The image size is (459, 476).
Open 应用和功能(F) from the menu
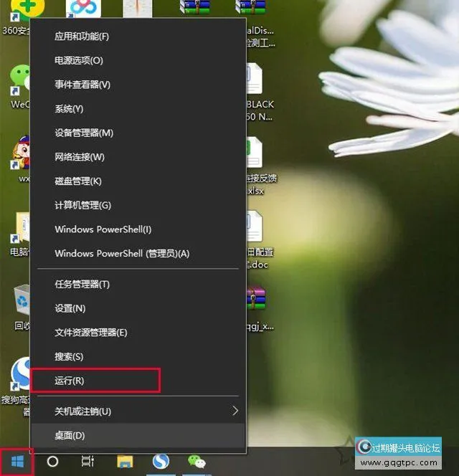coord(138,37)
